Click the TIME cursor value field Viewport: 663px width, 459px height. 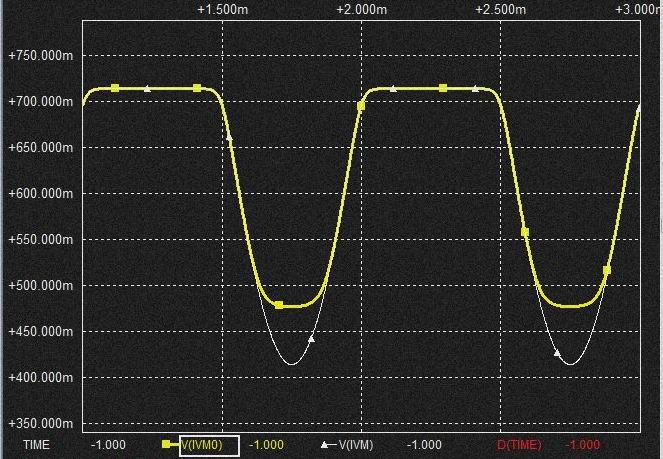pos(108,445)
